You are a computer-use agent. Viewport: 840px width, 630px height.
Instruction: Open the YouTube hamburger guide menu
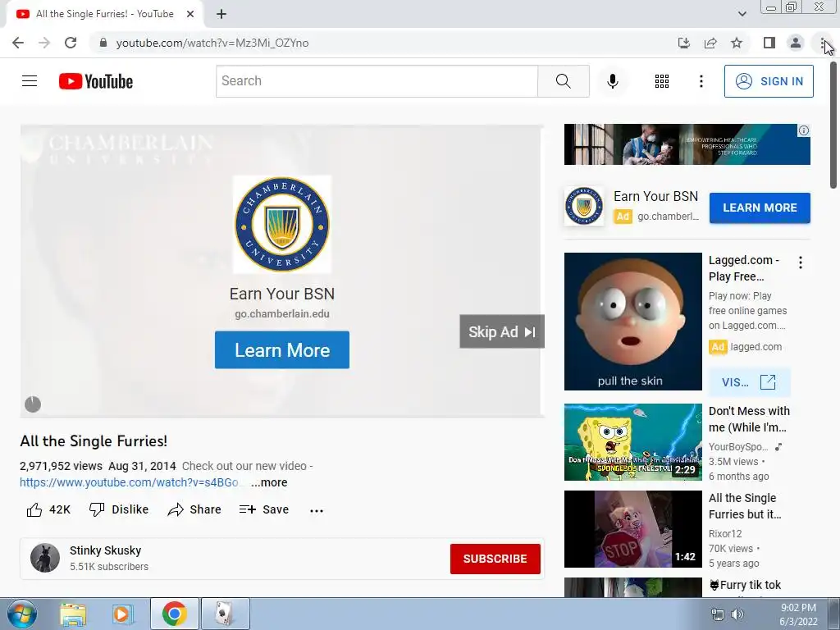[x=30, y=81]
